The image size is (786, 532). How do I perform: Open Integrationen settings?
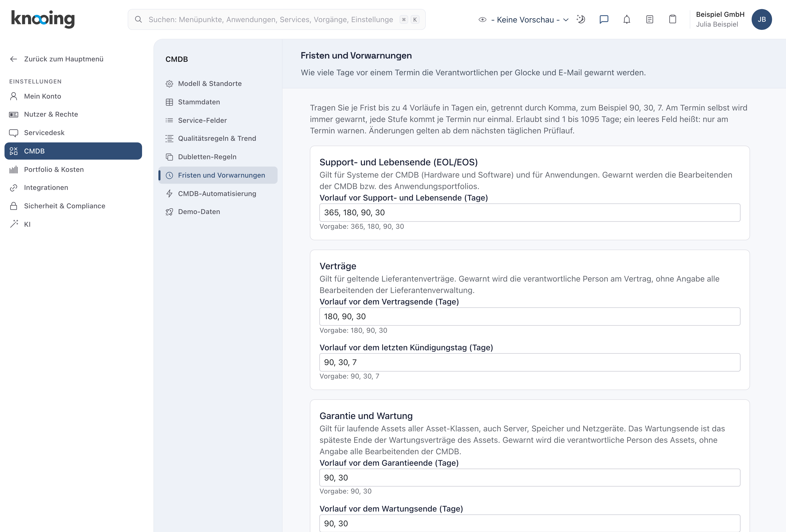click(x=73, y=188)
